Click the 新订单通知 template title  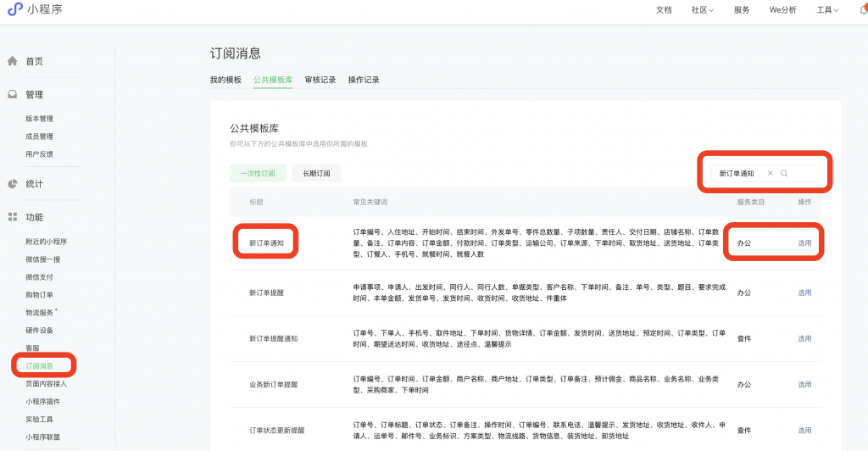(x=266, y=243)
